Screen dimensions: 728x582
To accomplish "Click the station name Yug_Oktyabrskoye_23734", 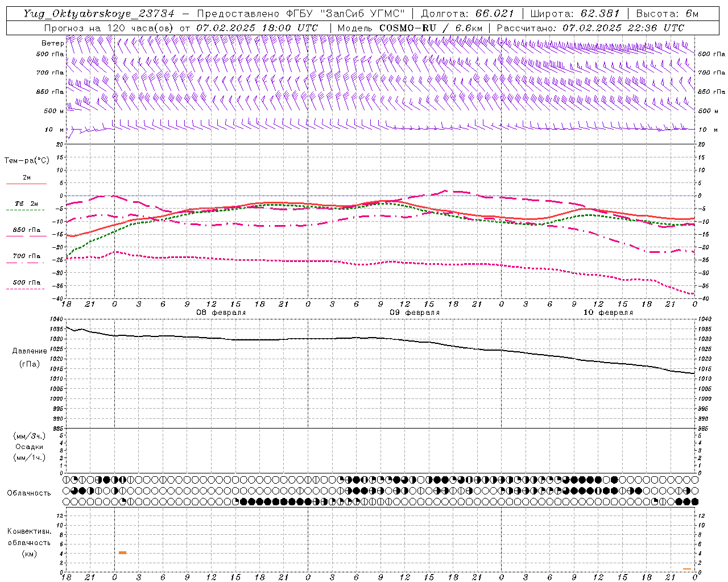I will 99,14.
